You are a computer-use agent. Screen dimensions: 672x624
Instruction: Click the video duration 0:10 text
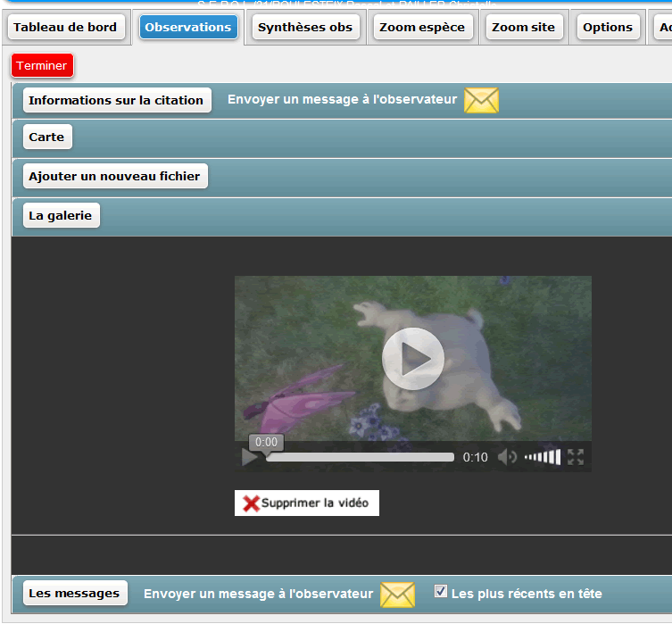(476, 458)
